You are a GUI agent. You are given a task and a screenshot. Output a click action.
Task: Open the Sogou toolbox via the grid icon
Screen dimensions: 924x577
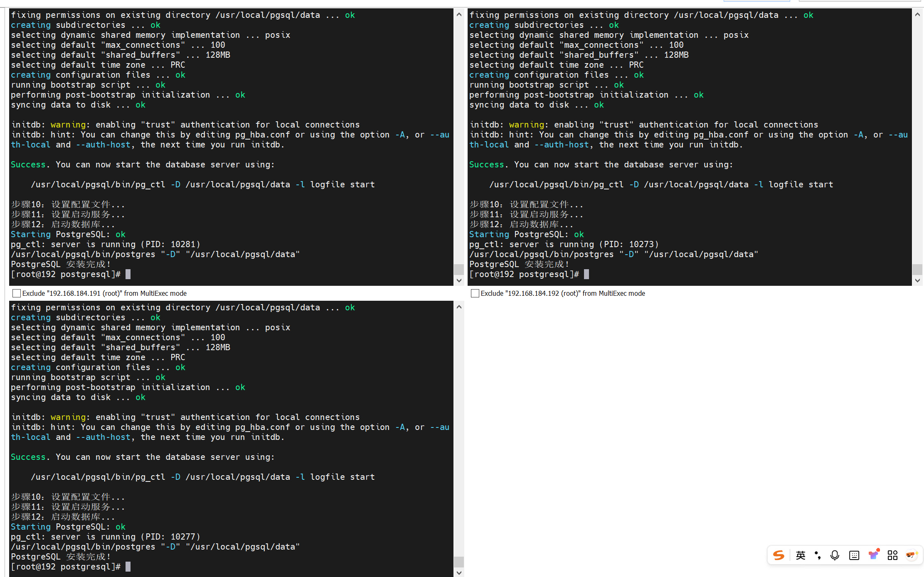point(892,555)
